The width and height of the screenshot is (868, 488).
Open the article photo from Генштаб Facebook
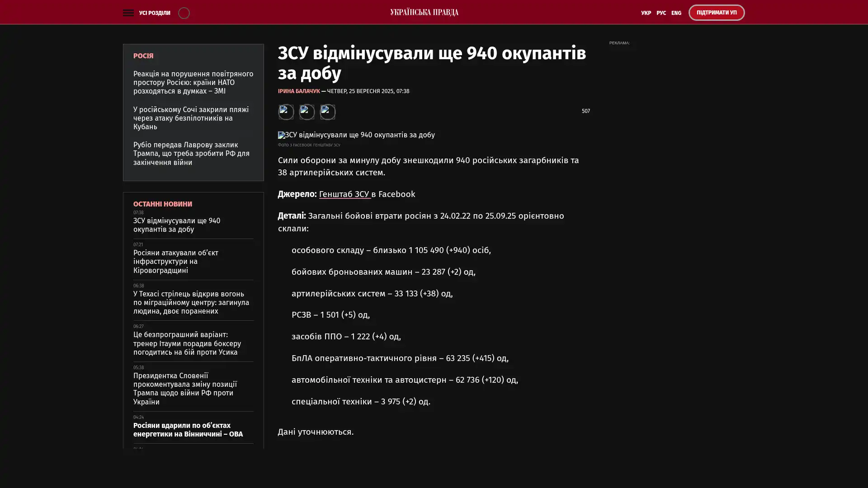pyautogui.click(x=356, y=135)
